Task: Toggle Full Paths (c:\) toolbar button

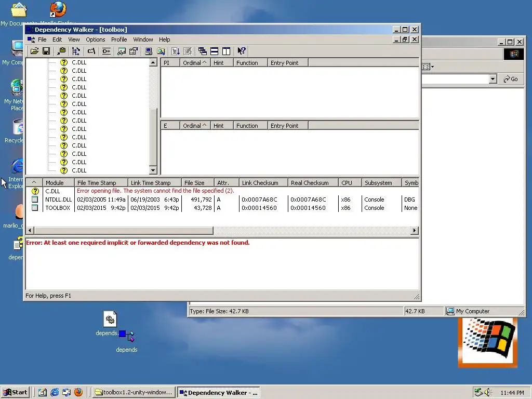Action: tap(91, 51)
